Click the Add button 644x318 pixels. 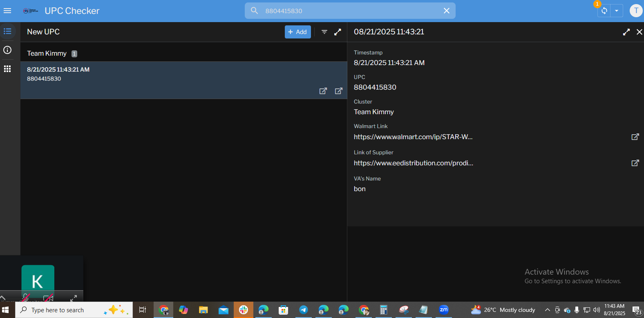[297, 32]
